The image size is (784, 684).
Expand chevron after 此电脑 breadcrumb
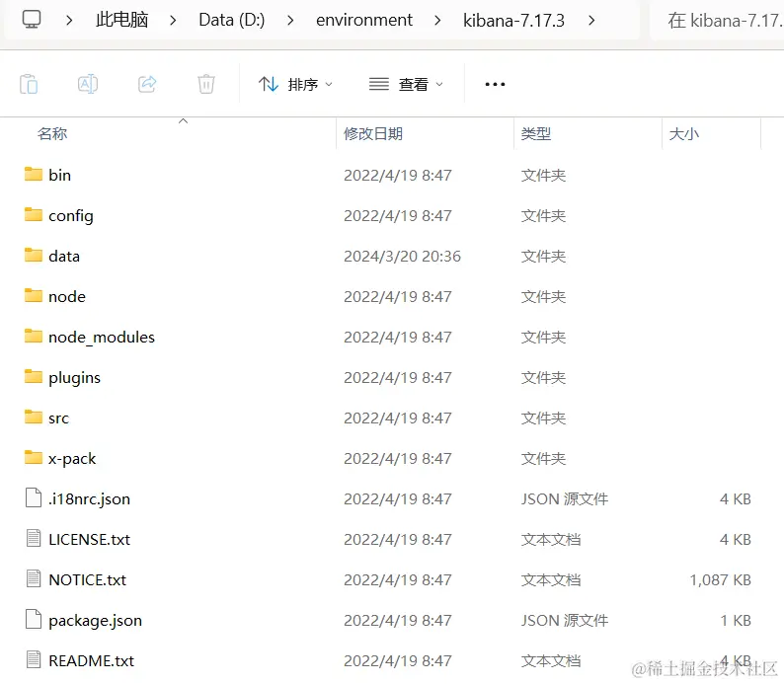pos(173,21)
